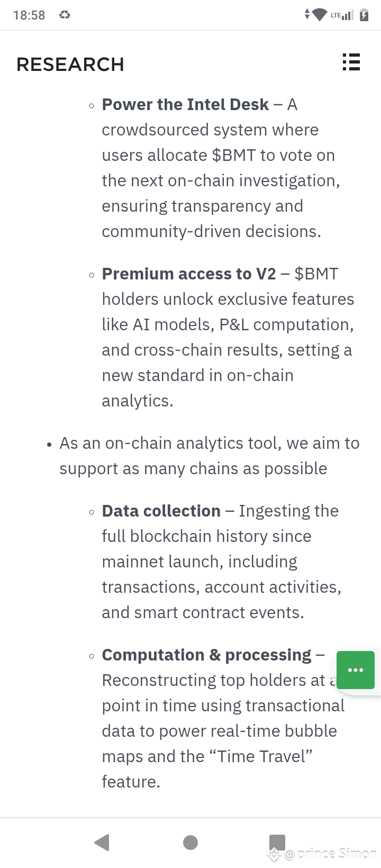This screenshot has width=381, height=868.
Task: Click the "Data collection" bold heading
Action: click(x=161, y=511)
